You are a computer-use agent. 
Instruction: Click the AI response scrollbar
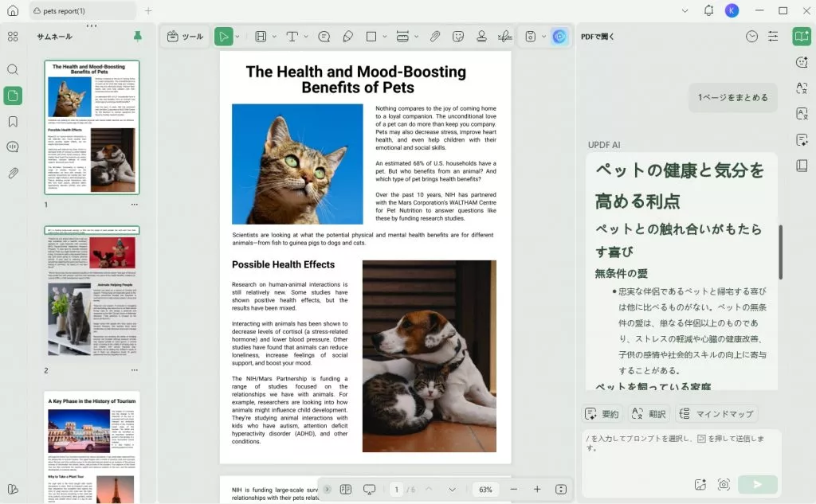pyautogui.click(x=780, y=252)
